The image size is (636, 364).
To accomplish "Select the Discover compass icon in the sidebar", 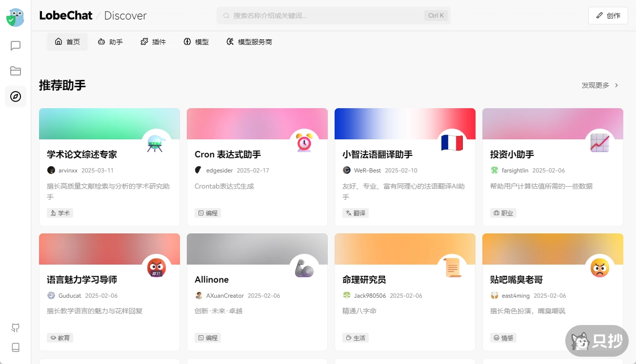I will click(x=15, y=96).
